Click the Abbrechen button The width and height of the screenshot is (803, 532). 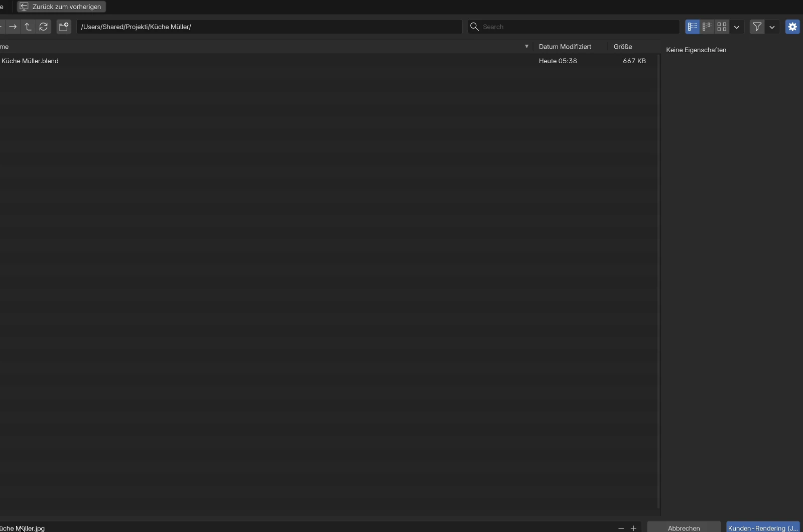(x=684, y=528)
